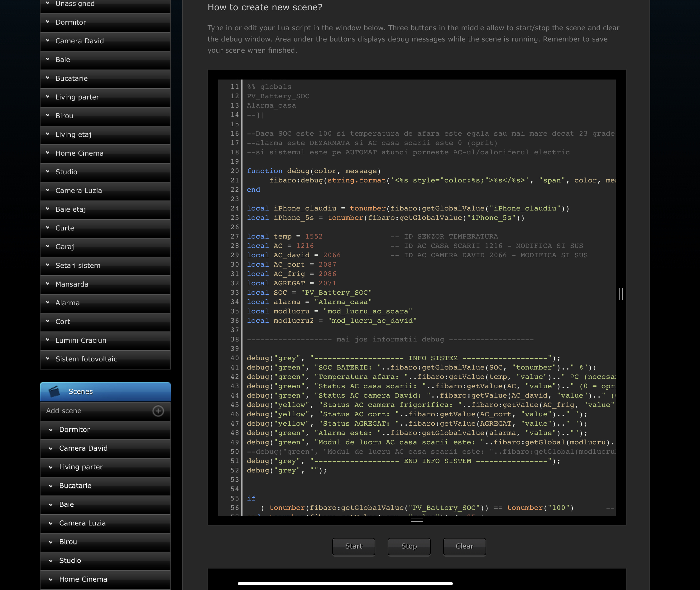
Task: Open the Setari sistem section
Action: click(x=105, y=266)
